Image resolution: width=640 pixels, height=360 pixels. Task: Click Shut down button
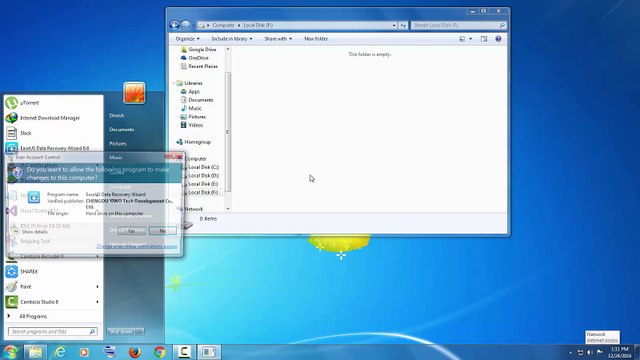click(121, 331)
